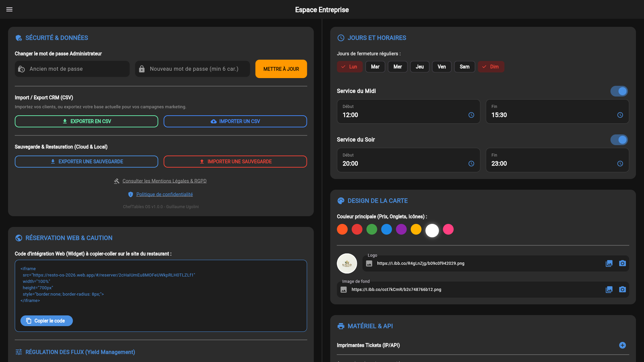Click the camera icon for Image de fond

tap(623, 290)
